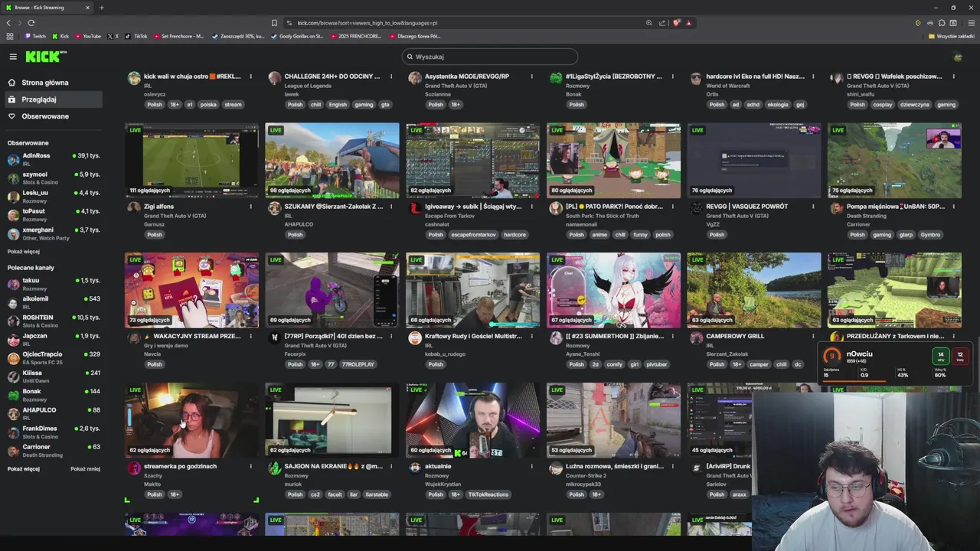Click the 77ROLEPLAY tag

tap(358, 364)
